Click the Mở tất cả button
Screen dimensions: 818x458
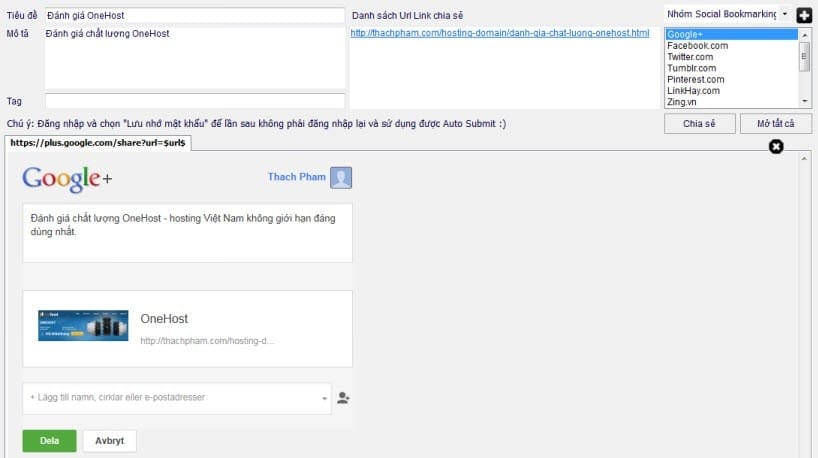tap(776, 124)
